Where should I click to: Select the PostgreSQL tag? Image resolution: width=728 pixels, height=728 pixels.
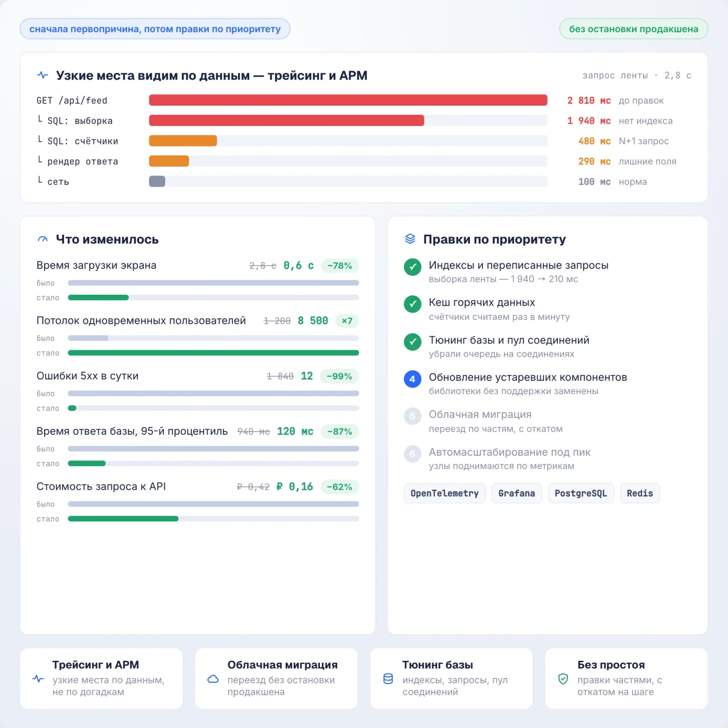click(x=581, y=493)
